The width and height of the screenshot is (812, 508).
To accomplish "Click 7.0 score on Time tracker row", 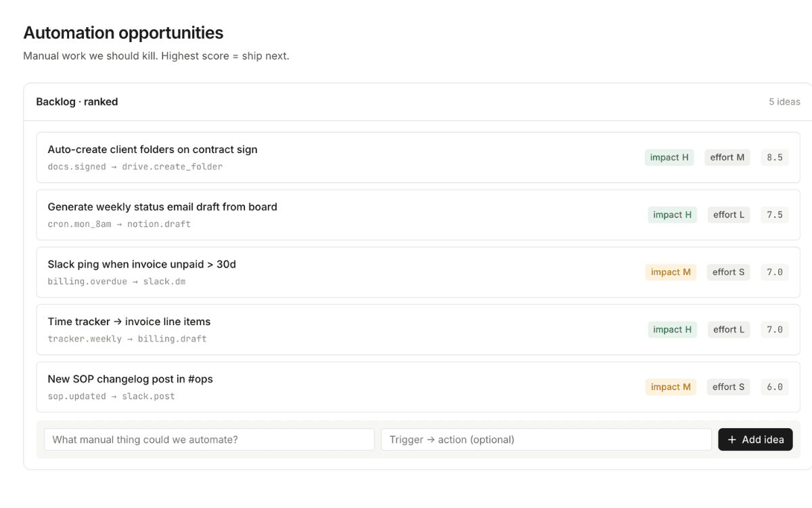I will pos(775,330).
